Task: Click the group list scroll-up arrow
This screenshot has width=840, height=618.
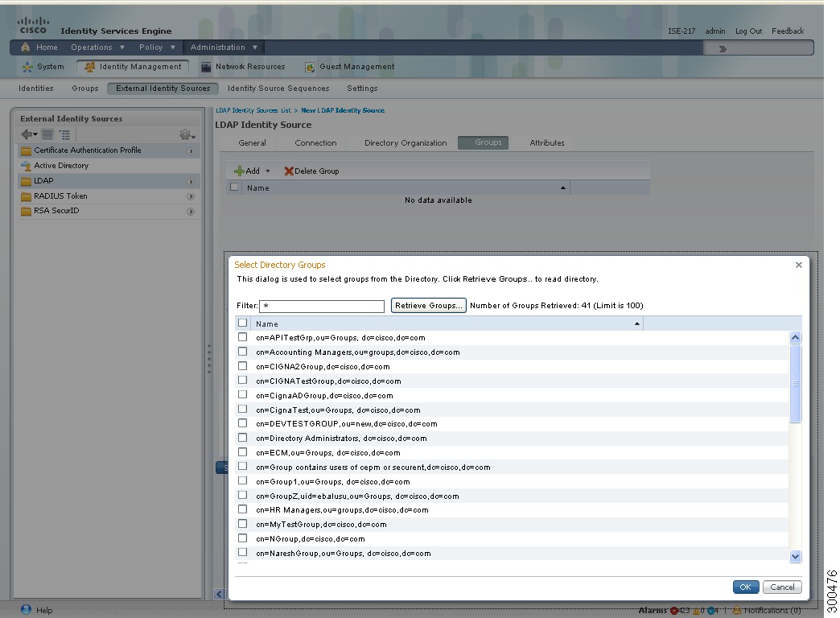Action: [x=796, y=338]
